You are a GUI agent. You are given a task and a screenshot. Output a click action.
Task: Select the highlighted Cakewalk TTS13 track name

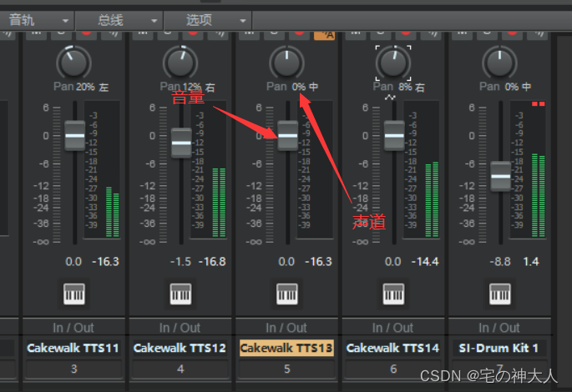[x=286, y=348]
